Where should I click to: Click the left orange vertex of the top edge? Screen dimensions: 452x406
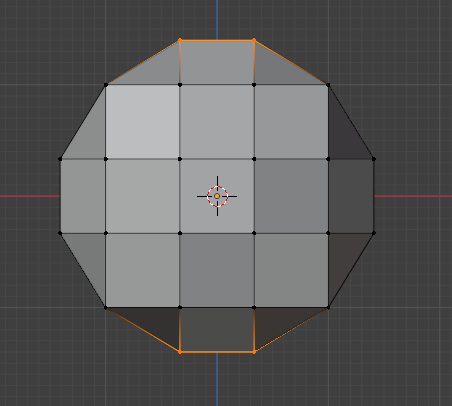pyautogui.click(x=180, y=40)
